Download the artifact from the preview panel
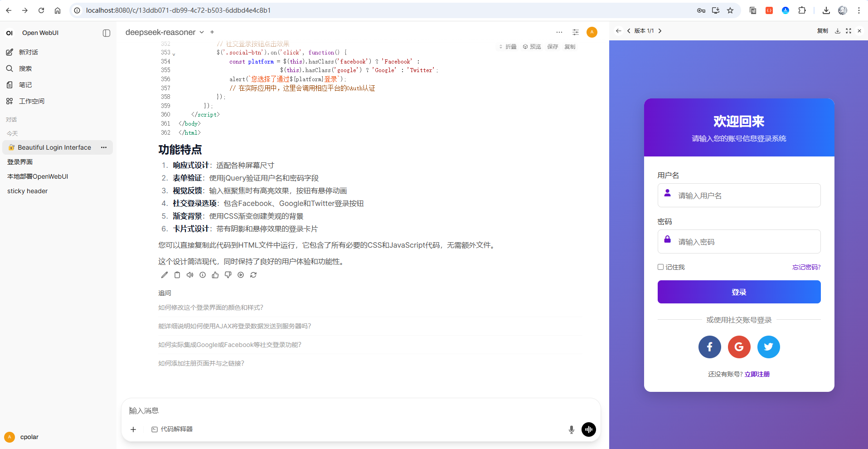 pyautogui.click(x=838, y=31)
